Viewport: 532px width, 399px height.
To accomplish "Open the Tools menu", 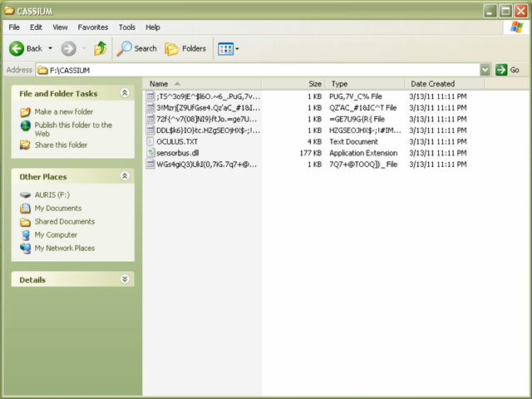I will [127, 27].
